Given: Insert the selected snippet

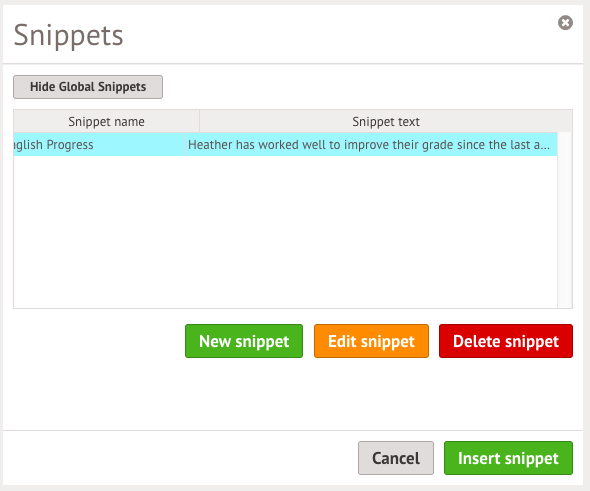Looking at the screenshot, I should (508, 458).
